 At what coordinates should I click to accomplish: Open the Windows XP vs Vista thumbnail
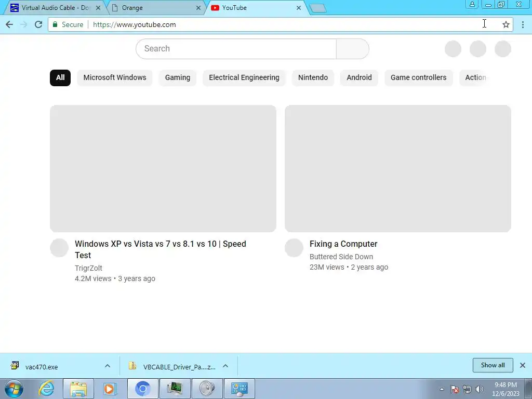[163, 169]
